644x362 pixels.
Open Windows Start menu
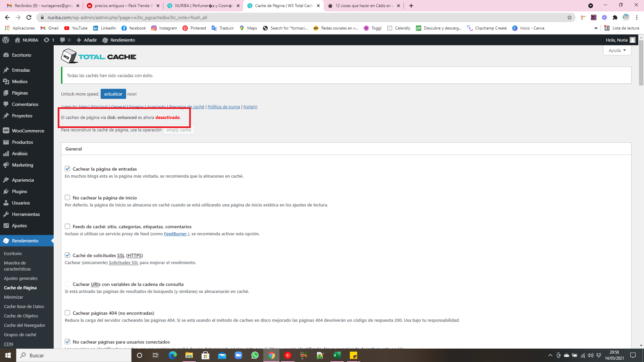[8, 355]
